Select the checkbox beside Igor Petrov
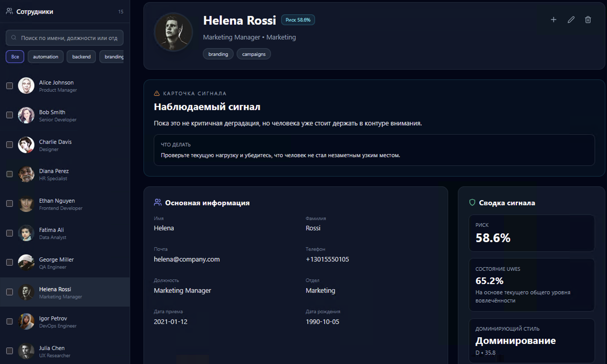This screenshot has width=607, height=364. click(9, 322)
